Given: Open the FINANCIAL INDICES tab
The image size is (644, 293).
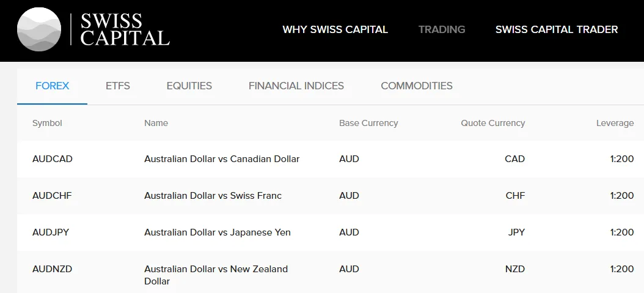Looking at the screenshot, I should (296, 86).
